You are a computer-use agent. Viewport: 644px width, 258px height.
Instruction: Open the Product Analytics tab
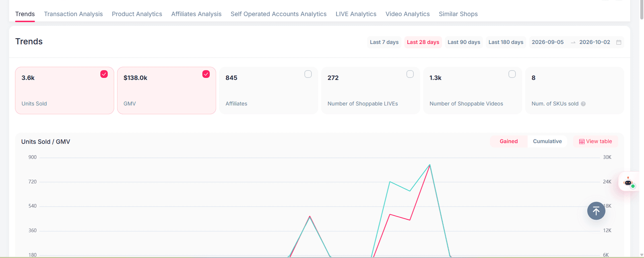(137, 14)
